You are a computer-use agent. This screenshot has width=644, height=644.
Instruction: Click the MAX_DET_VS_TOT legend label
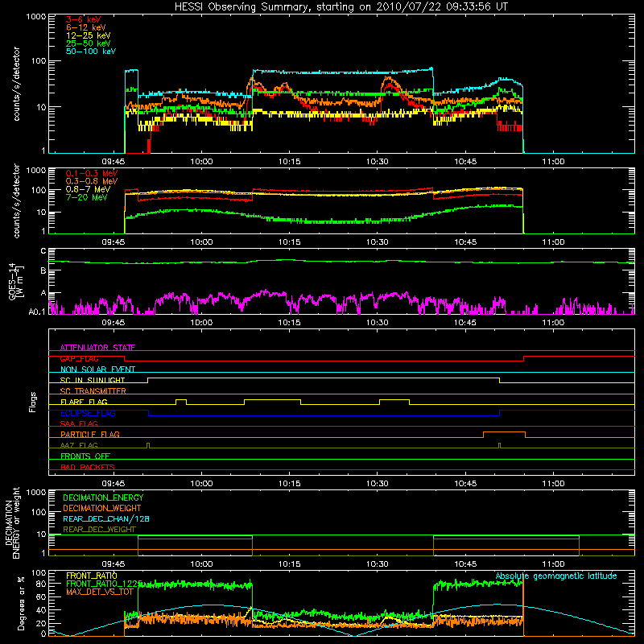point(100,592)
